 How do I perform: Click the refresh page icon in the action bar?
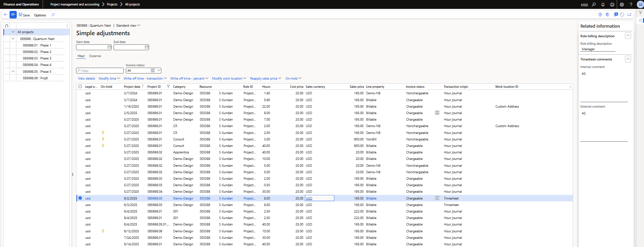pos(622,15)
